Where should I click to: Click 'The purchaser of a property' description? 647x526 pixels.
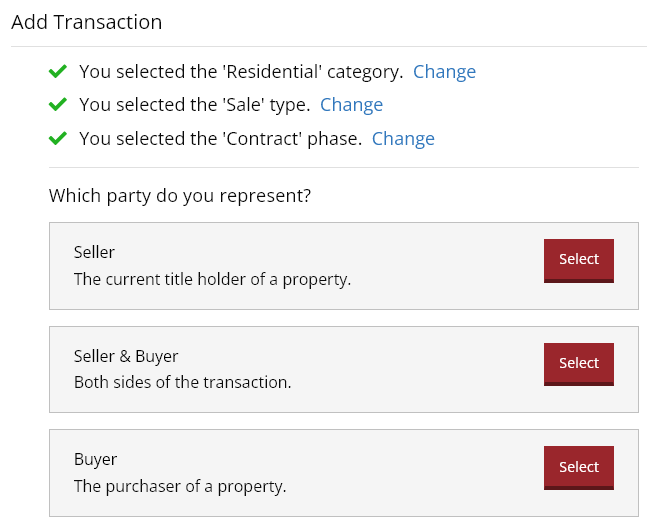pos(180,487)
